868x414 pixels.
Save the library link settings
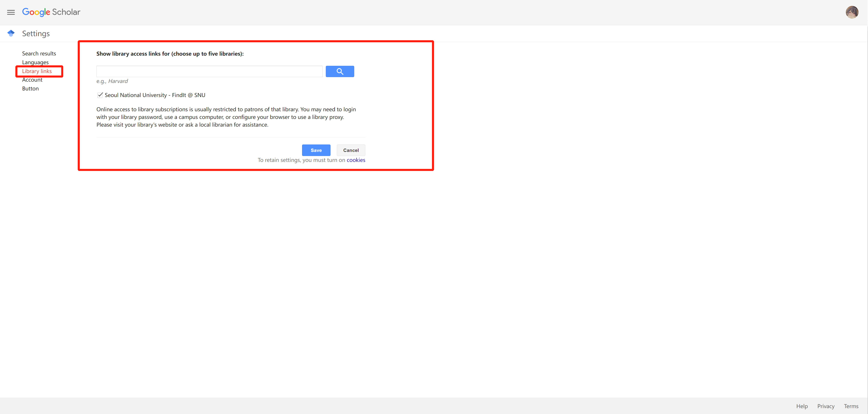(x=316, y=150)
